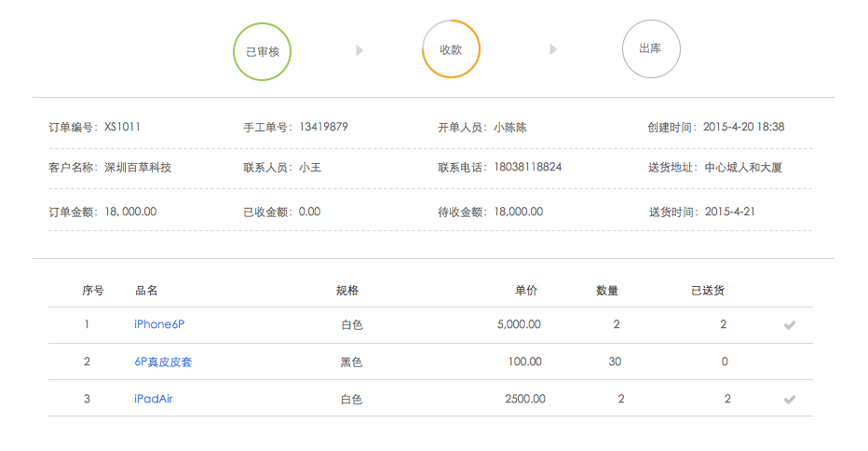Screen dimensions: 868x451
Task: Click the checkmark in the iPadAir row
Action: pyautogui.click(x=790, y=400)
